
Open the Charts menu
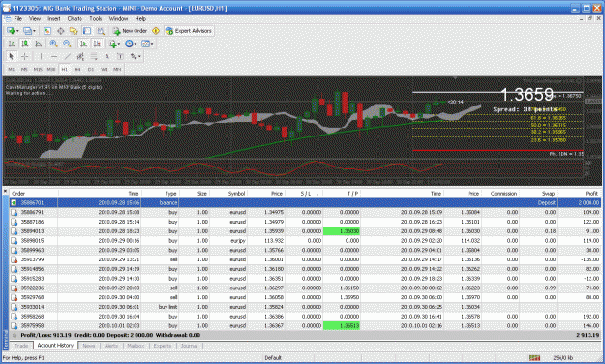click(75, 18)
